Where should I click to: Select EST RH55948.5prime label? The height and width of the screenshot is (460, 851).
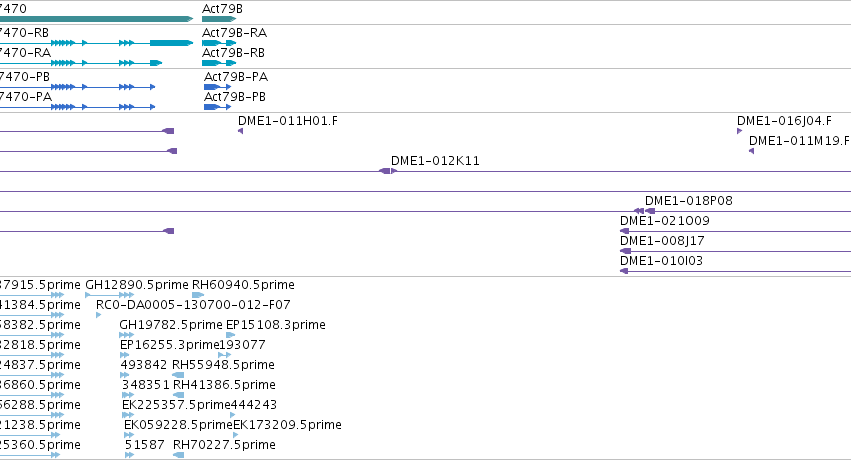pos(223,365)
